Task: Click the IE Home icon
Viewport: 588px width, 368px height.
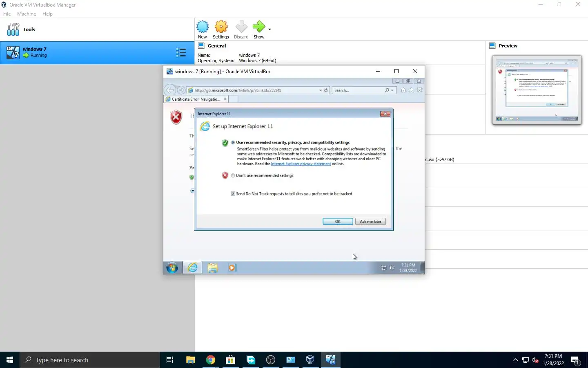Action: pos(403,90)
